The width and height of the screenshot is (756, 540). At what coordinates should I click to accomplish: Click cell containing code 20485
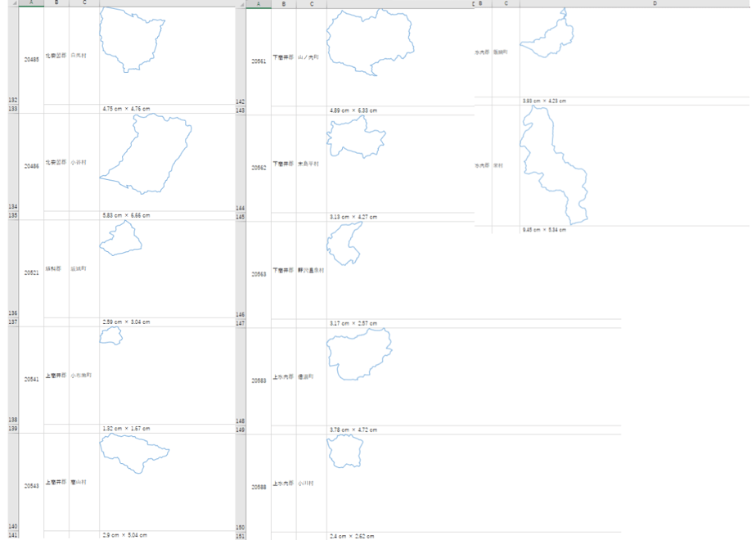(31, 59)
